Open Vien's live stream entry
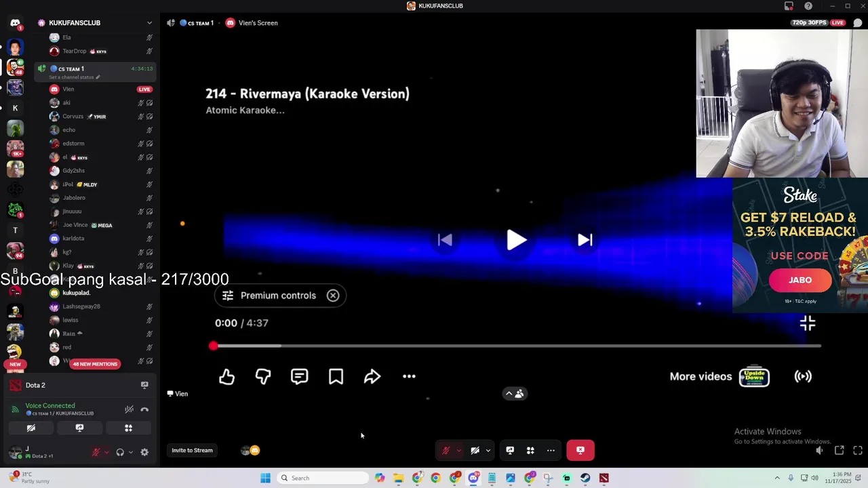Screen dimensions: 868x488 100,89
